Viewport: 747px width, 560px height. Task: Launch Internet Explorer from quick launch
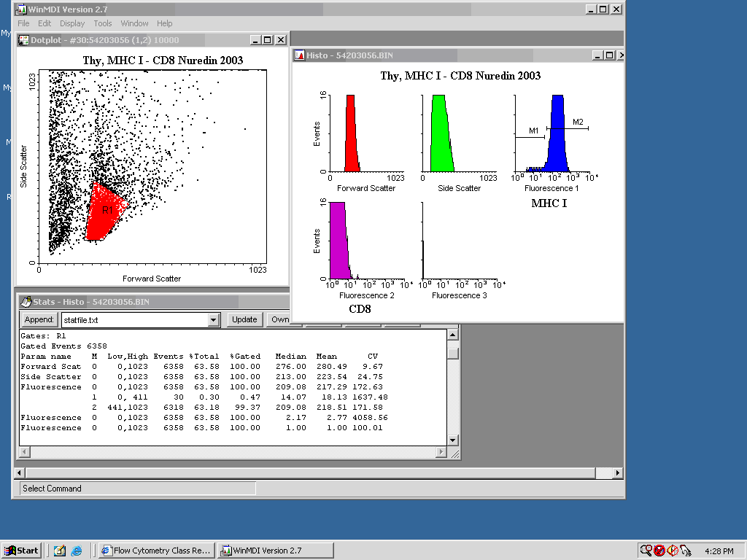click(x=76, y=551)
